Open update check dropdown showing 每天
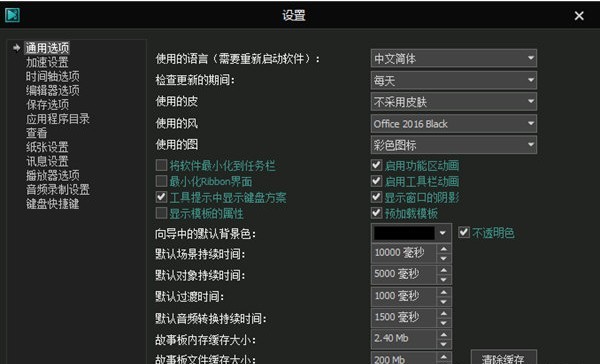Image resolution: width=600 pixels, height=364 pixels. pos(454,80)
